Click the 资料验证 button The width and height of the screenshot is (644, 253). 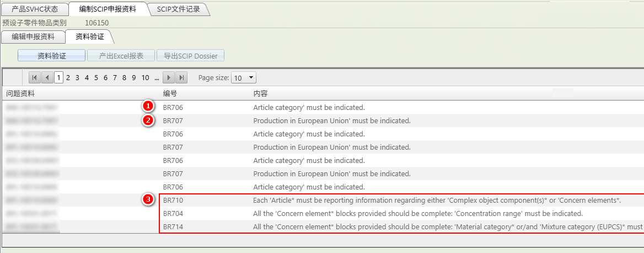(x=51, y=56)
